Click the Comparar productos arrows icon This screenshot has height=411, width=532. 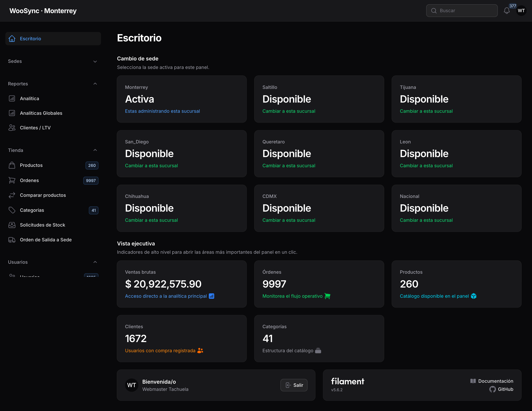[x=12, y=195]
